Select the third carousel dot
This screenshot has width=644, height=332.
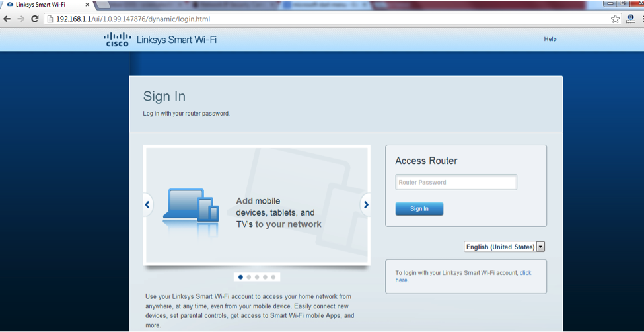pyautogui.click(x=257, y=277)
